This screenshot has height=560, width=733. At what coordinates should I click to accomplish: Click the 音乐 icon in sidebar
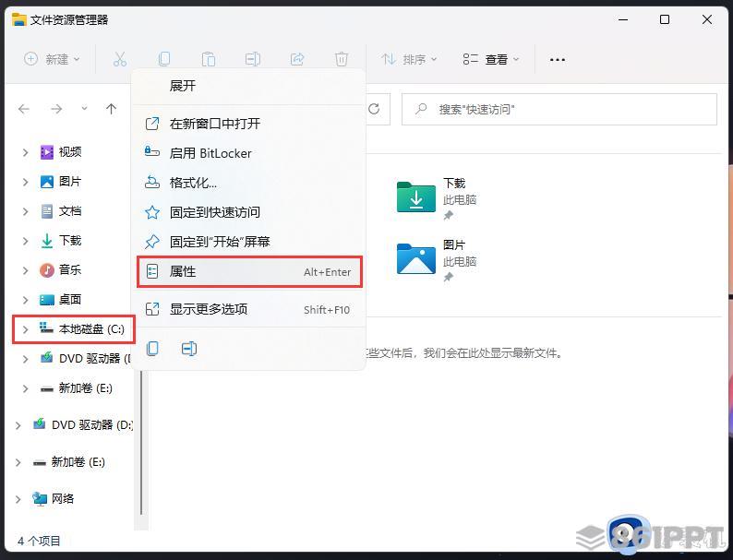click(47, 270)
